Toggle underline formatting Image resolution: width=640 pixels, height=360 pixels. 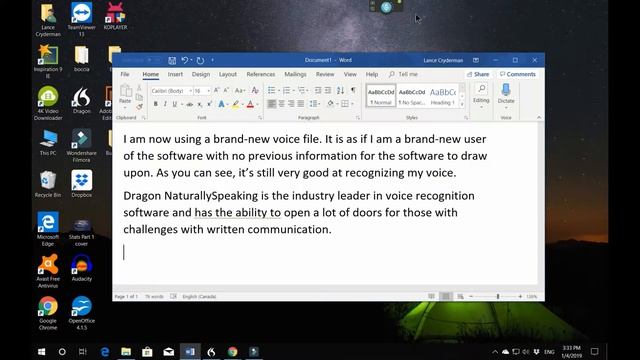pyautogui.click(x=175, y=104)
